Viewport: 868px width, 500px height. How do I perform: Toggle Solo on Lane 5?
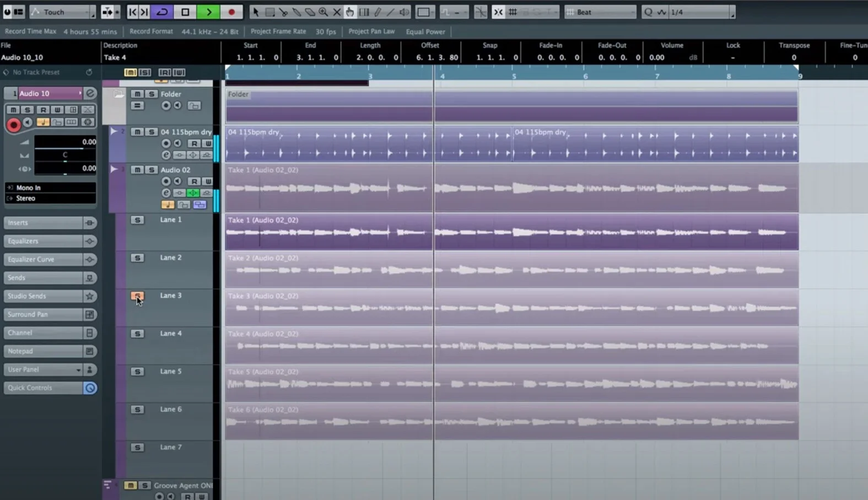coord(137,372)
